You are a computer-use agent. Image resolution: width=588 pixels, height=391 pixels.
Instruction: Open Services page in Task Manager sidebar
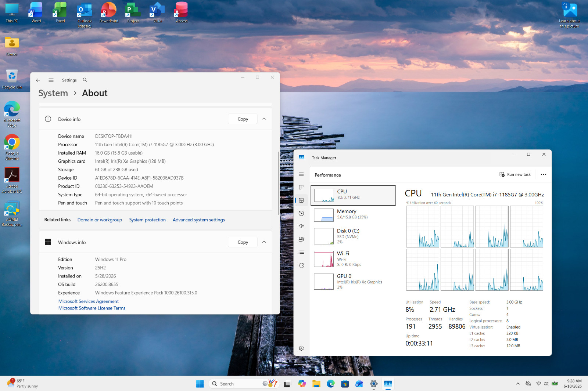point(301,265)
